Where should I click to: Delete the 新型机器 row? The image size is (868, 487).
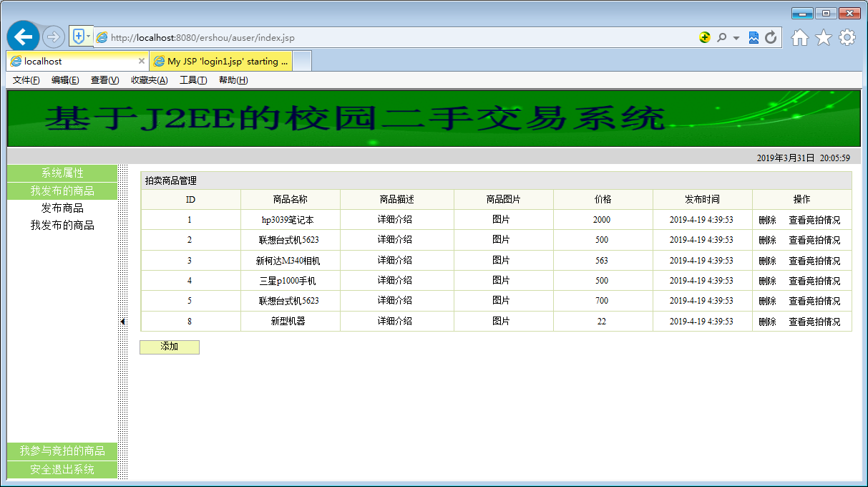point(767,322)
